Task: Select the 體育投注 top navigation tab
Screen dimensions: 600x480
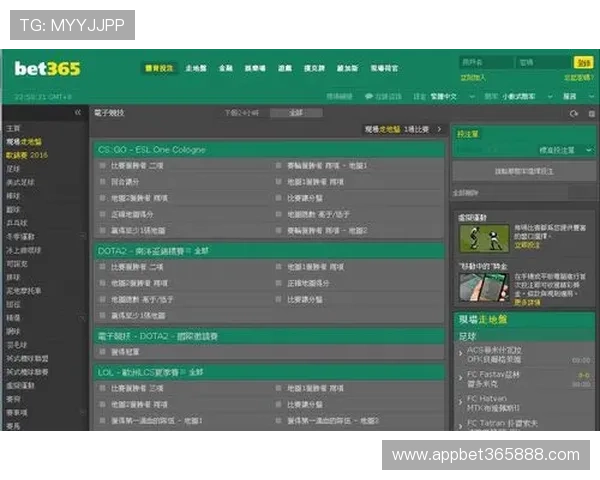Action: 159,68
